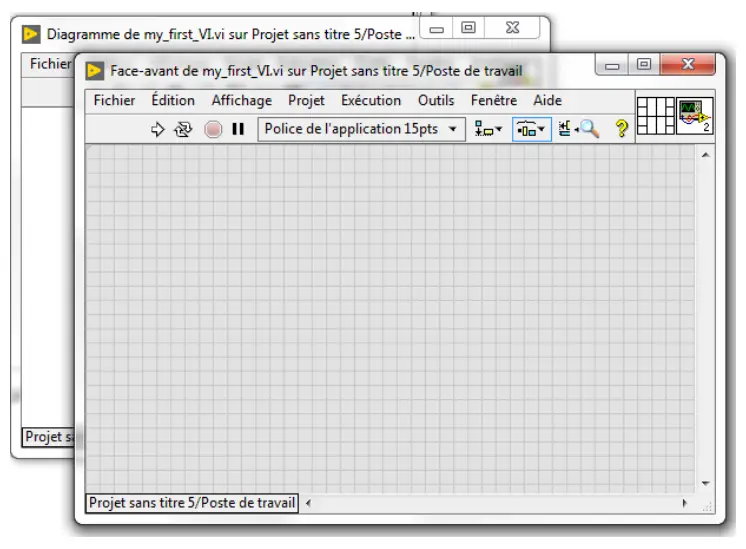
Task: Click the Run arrow button
Action: [x=157, y=129]
